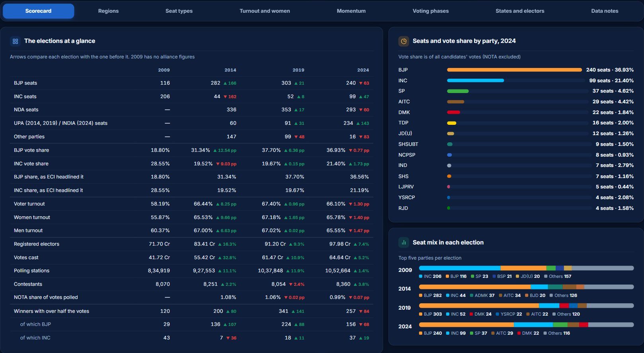
Task: Click the 2019 stacked seat mix bar
Action: (x=526, y=306)
